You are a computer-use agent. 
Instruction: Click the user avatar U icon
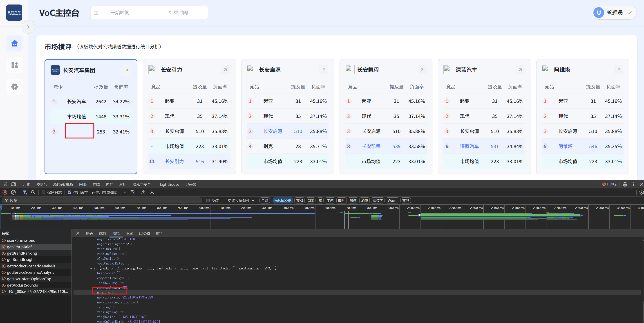599,13
